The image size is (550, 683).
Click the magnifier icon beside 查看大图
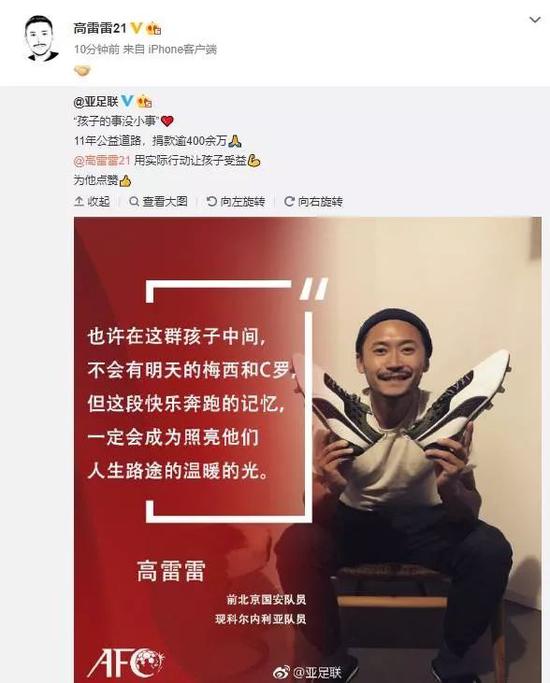(x=134, y=201)
